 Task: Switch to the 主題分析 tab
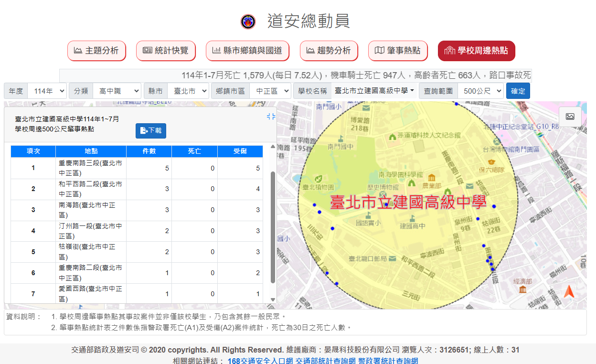coord(96,51)
